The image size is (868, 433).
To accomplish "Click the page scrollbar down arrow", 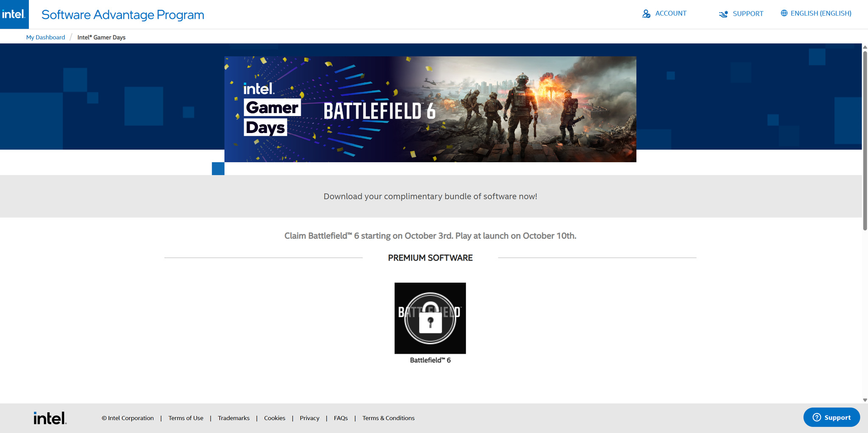I will pyautogui.click(x=865, y=400).
